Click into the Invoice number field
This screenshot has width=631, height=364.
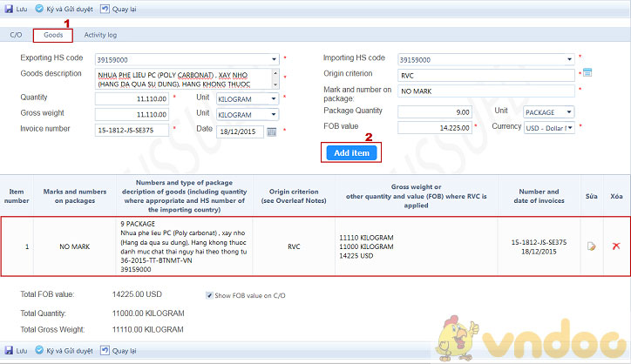132,131
